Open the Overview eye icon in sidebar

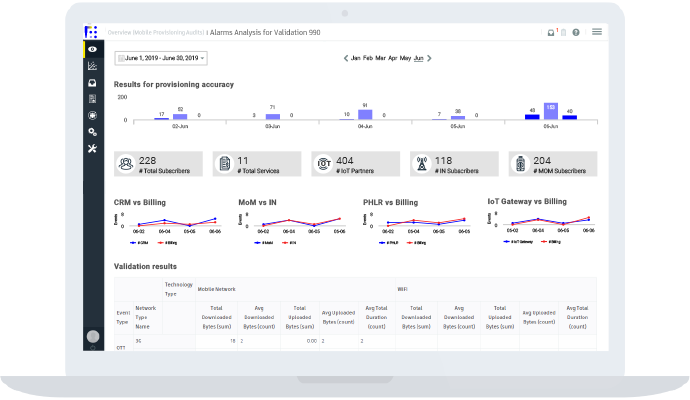[92, 49]
